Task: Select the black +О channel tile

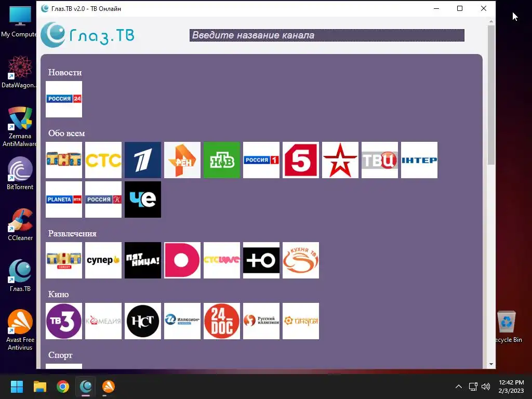Action: point(261,260)
